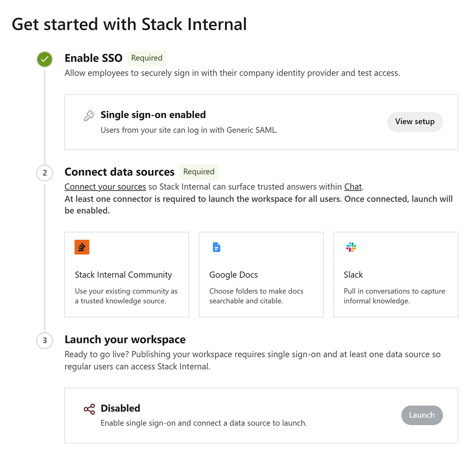Screen dimensions: 476x463
Task: Click the orange Stack Internal Community logo
Action: [82, 247]
